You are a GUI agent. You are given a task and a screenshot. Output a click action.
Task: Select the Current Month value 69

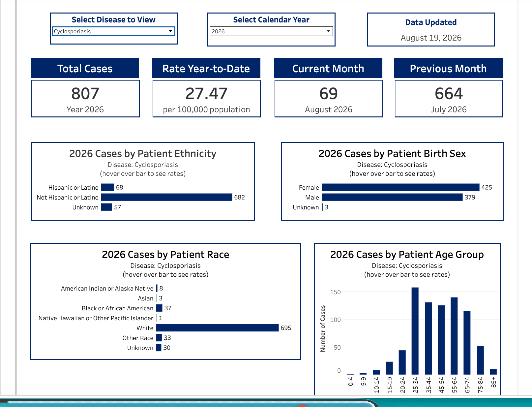click(329, 94)
